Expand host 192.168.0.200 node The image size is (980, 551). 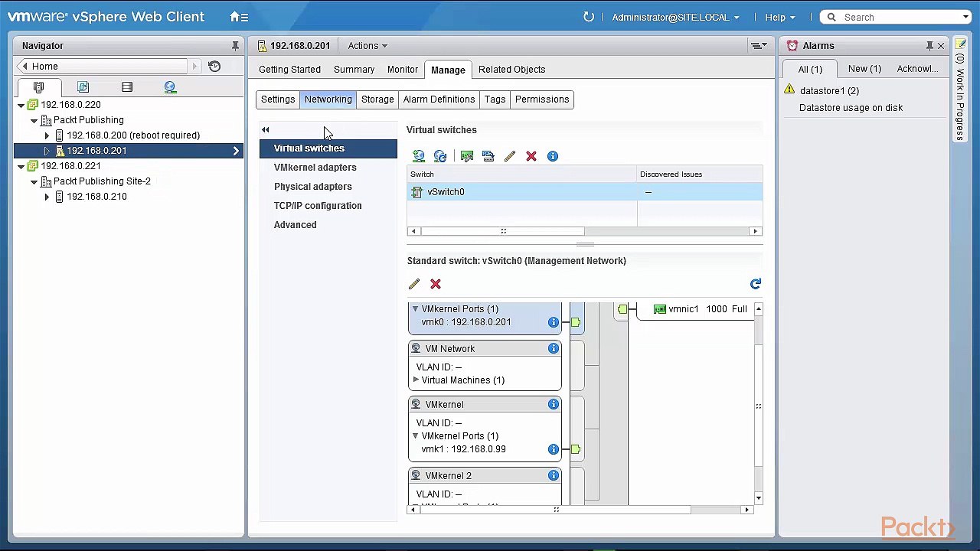point(47,135)
